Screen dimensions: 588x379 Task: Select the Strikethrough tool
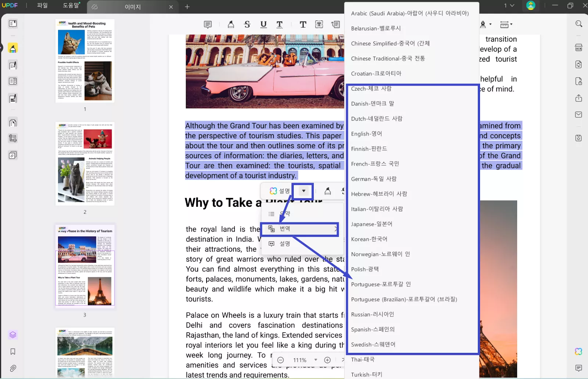[x=247, y=25]
